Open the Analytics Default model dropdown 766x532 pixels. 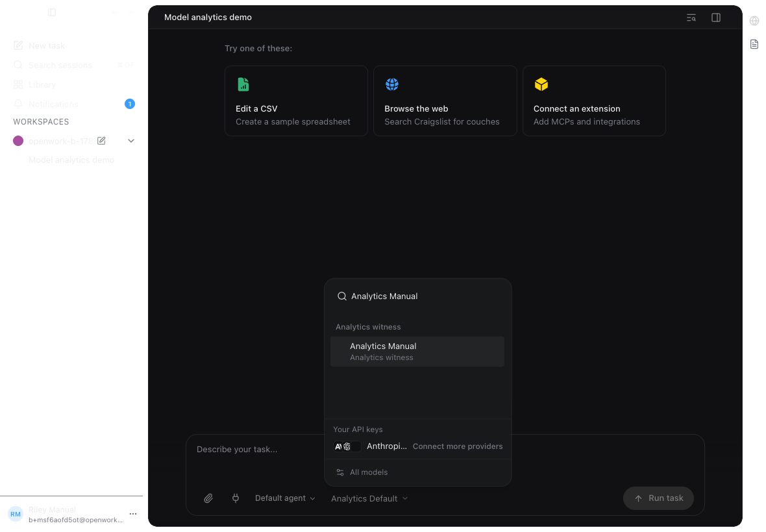point(369,499)
